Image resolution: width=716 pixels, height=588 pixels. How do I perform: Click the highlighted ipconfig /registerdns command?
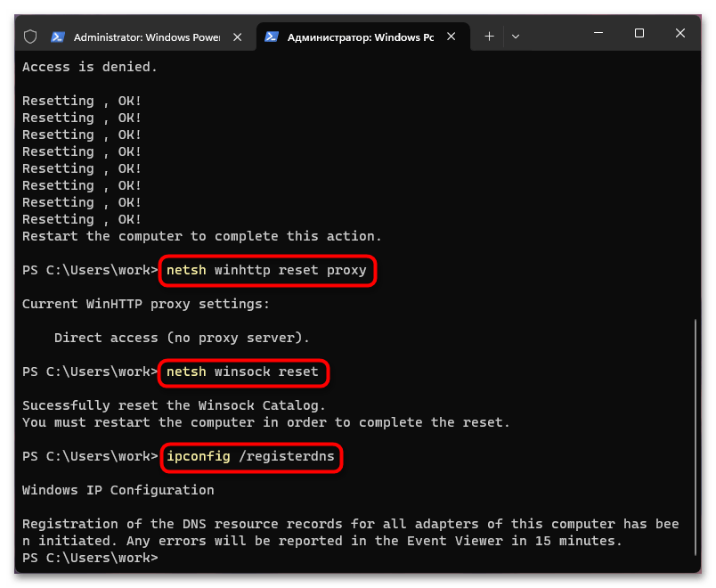[250, 457]
